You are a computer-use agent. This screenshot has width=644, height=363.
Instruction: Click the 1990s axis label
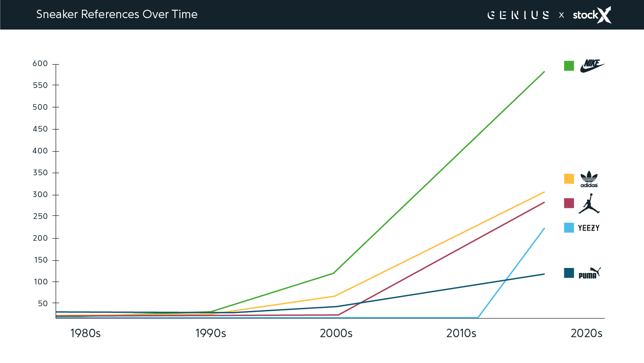pos(211,333)
